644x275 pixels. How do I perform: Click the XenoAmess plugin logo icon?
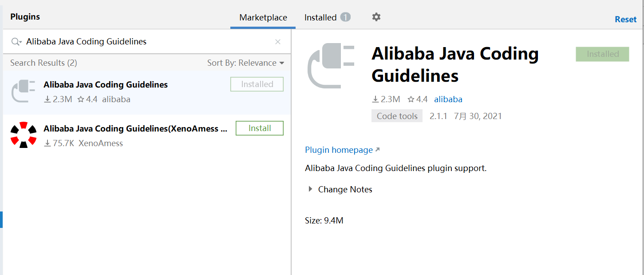(x=23, y=135)
